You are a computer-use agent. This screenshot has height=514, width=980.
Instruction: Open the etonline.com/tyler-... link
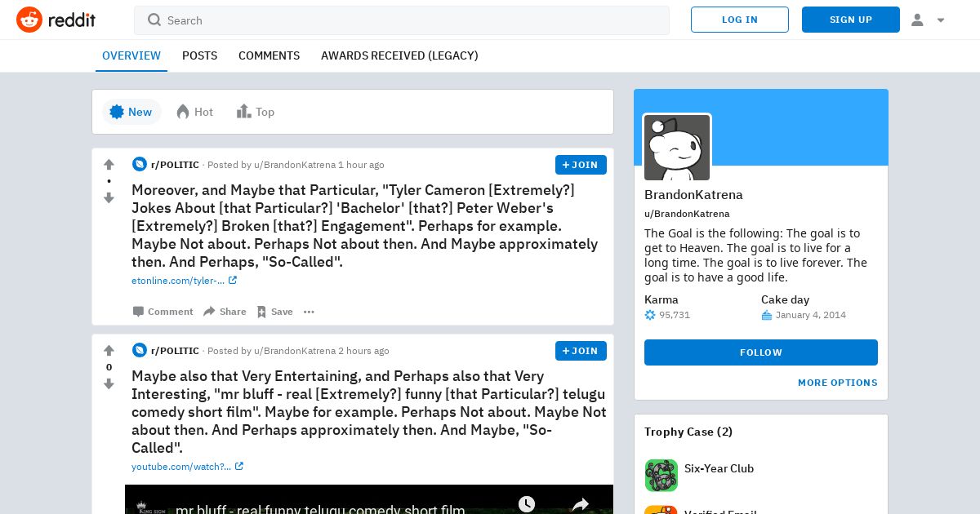[184, 281]
